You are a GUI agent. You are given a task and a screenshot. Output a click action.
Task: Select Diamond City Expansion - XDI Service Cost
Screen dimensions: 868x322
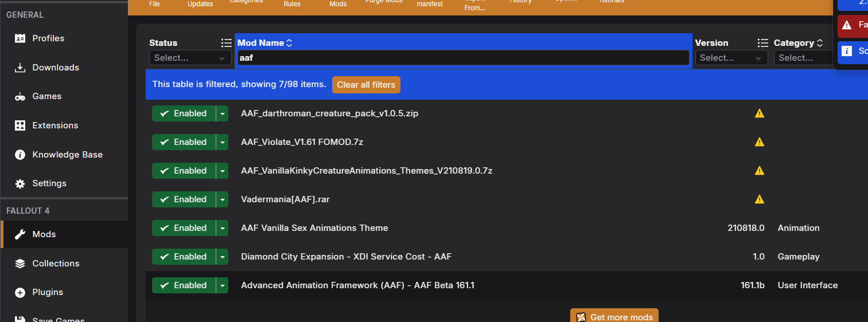pyautogui.click(x=346, y=257)
